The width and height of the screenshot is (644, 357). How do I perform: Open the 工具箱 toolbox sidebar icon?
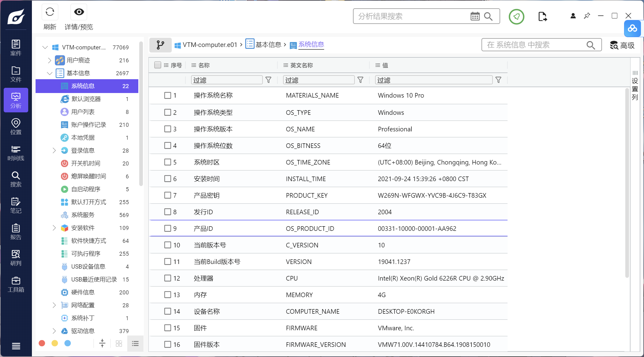16,284
